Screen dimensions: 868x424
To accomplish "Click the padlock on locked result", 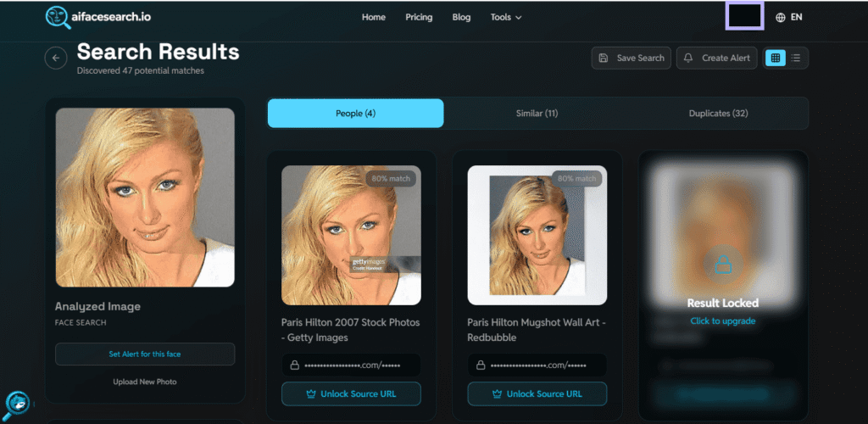I will [x=723, y=265].
